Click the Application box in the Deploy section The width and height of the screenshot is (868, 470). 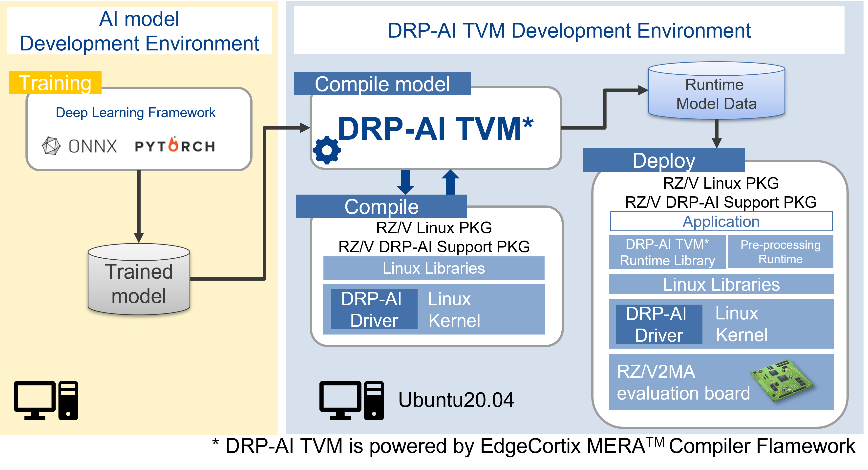[721, 222]
